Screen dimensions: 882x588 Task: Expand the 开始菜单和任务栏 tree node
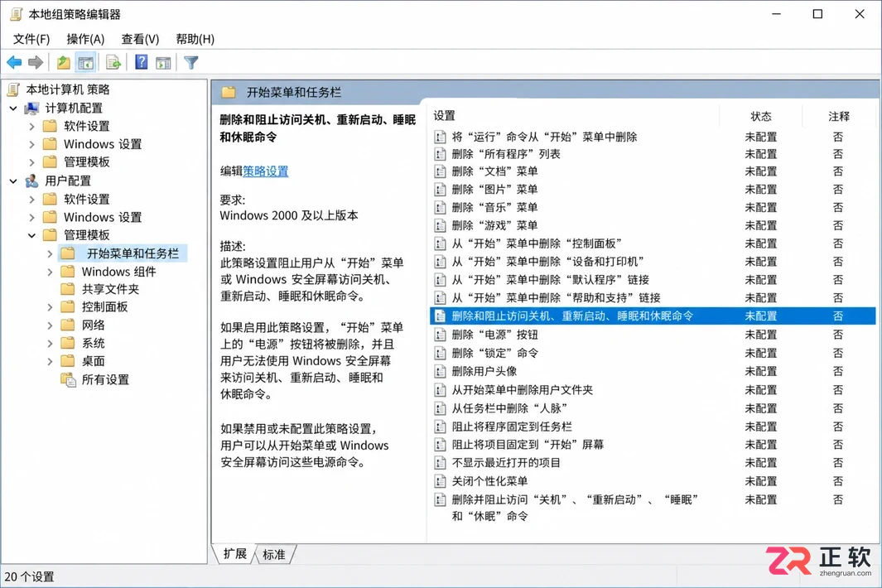[x=50, y=253]
